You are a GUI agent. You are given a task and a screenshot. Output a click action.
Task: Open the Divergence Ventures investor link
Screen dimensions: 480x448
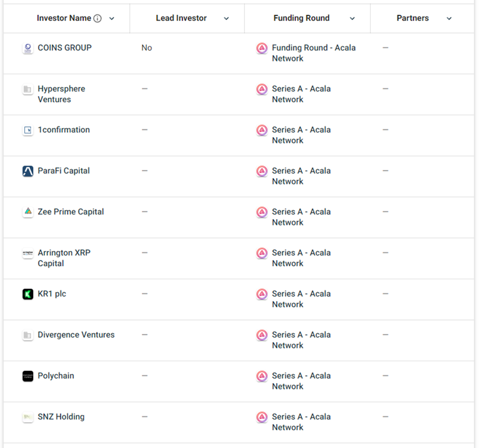(76, 335)
